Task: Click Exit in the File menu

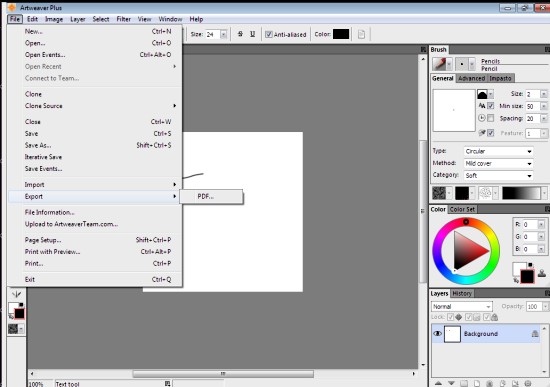Action: tap(95, 279)
